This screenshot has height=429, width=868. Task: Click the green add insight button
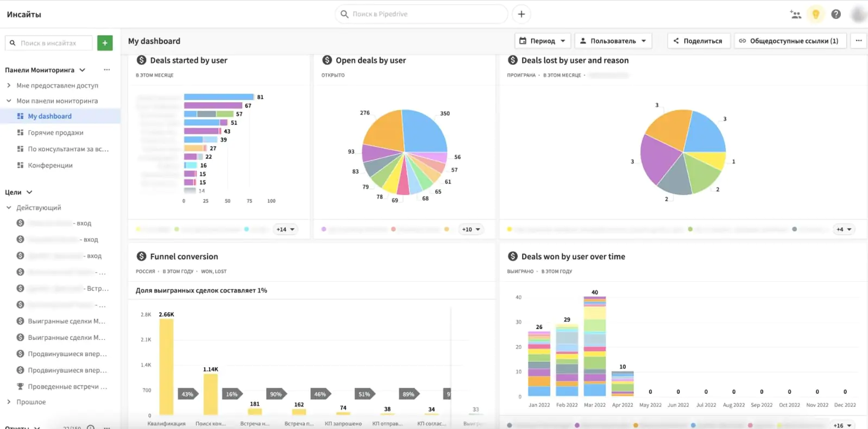pyautogui.click(x=105, y=43)
